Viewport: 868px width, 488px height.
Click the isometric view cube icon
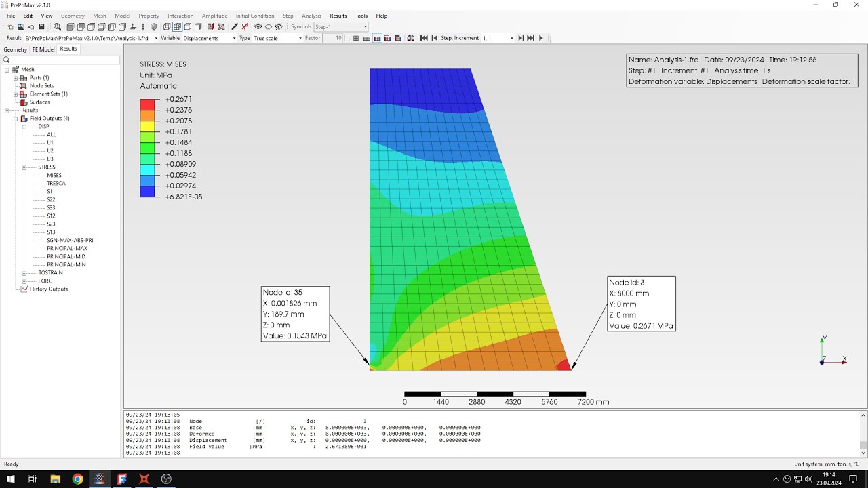coord(153,26)
